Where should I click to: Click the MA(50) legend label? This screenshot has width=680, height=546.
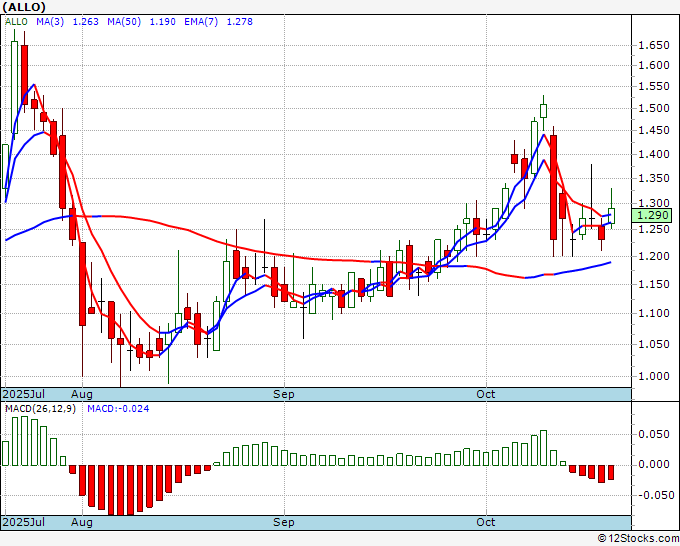coord(124,22)
